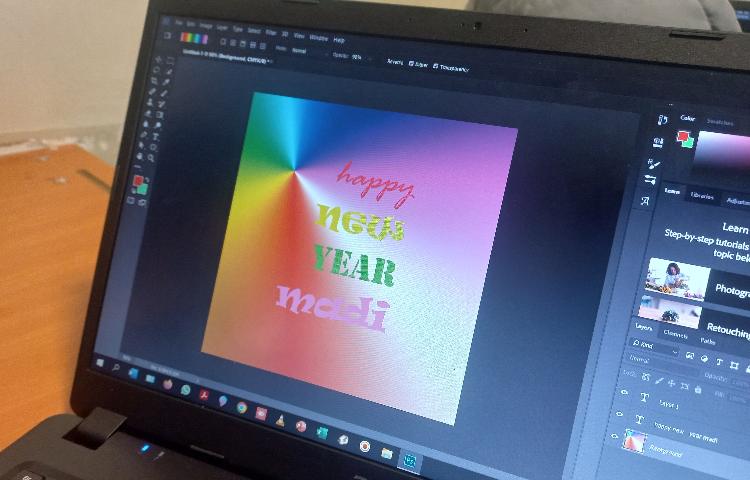Screen dimensions: 750x480
Task: Switch to the Swatches tab
Action: point(719,123)
